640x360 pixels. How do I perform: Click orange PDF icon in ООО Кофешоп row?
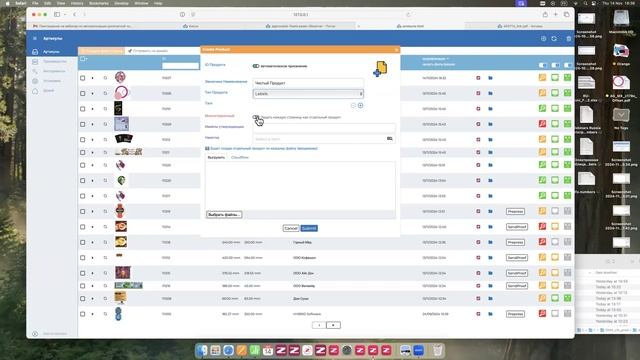542,258
